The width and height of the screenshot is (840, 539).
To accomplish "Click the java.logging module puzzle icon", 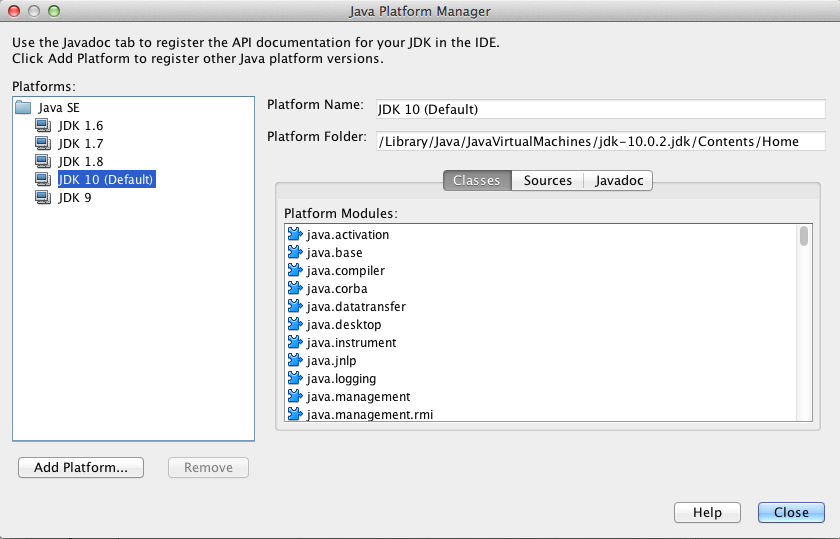I will coord(295,379).
